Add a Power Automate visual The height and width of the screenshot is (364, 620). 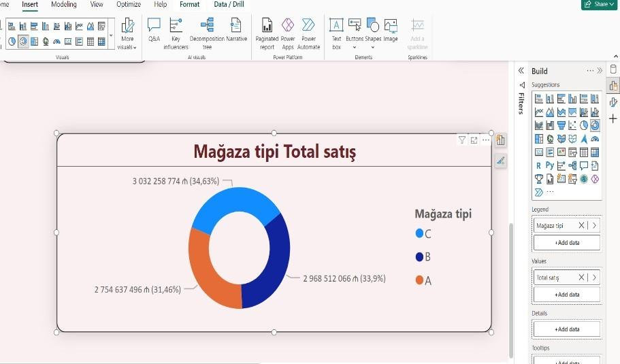(308, 33)
